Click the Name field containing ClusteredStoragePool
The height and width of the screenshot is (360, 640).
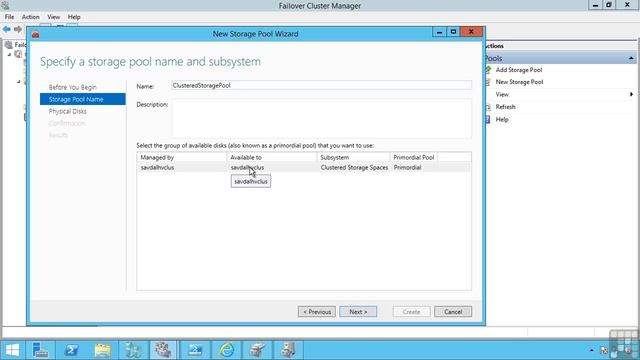322,85
